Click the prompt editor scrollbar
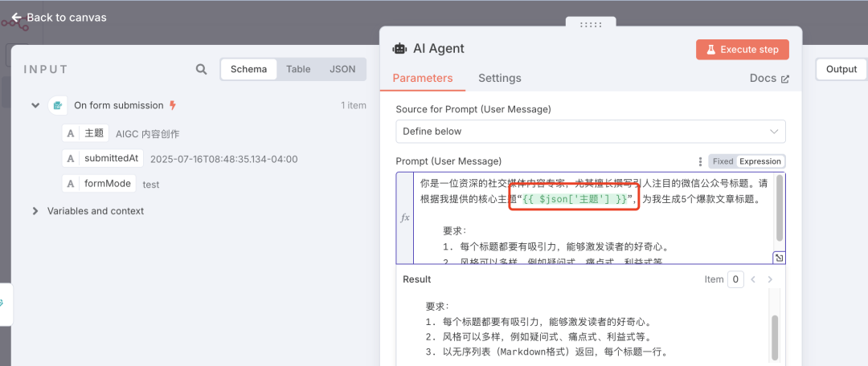The image size is (868, 366). [779, 208]
